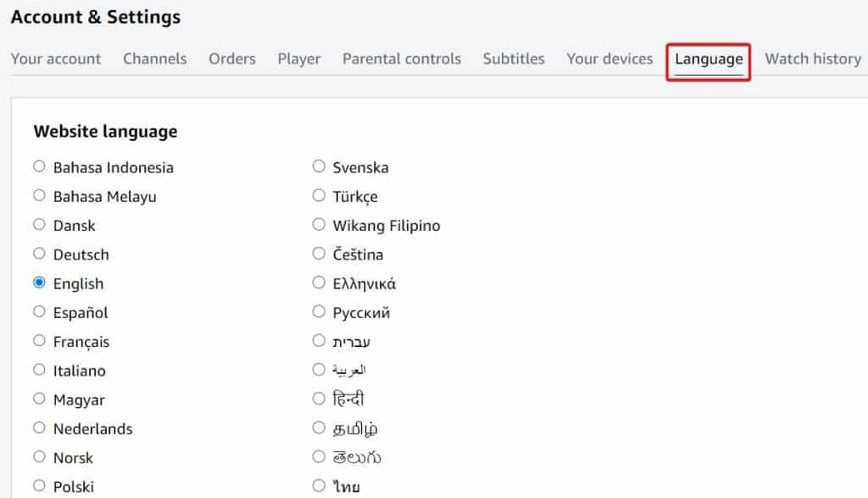
Task: Select Bahasa Indonesia radio button
Action: coord(39,166)
